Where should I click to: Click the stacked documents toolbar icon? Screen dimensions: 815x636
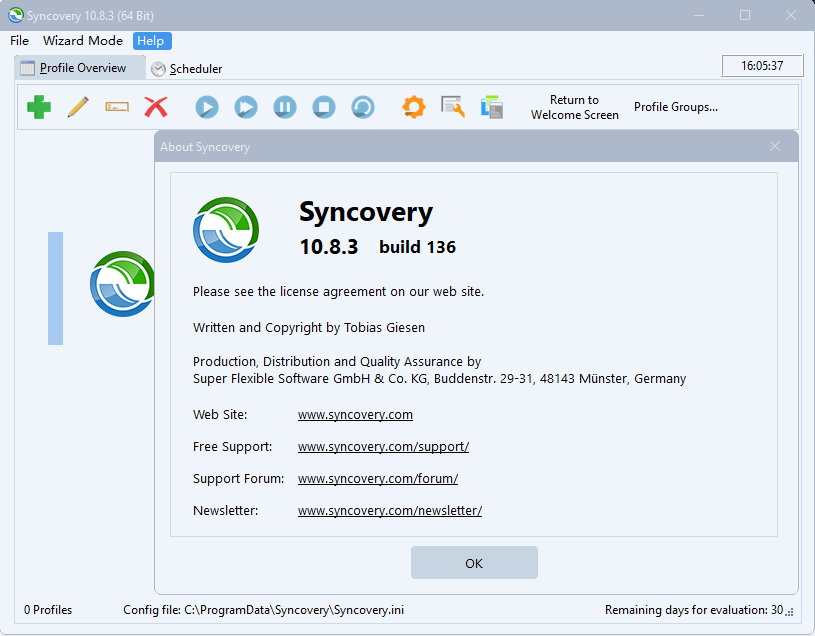(492, 107)
